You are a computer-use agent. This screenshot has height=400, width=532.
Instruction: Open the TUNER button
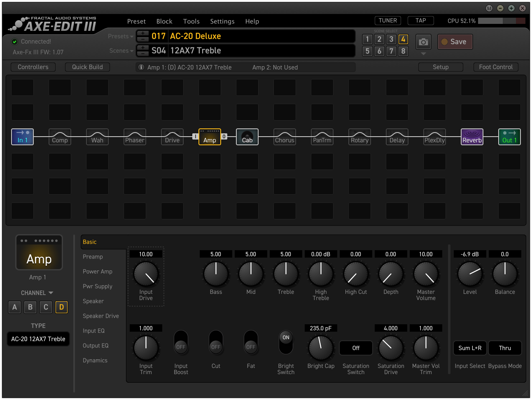387,21
